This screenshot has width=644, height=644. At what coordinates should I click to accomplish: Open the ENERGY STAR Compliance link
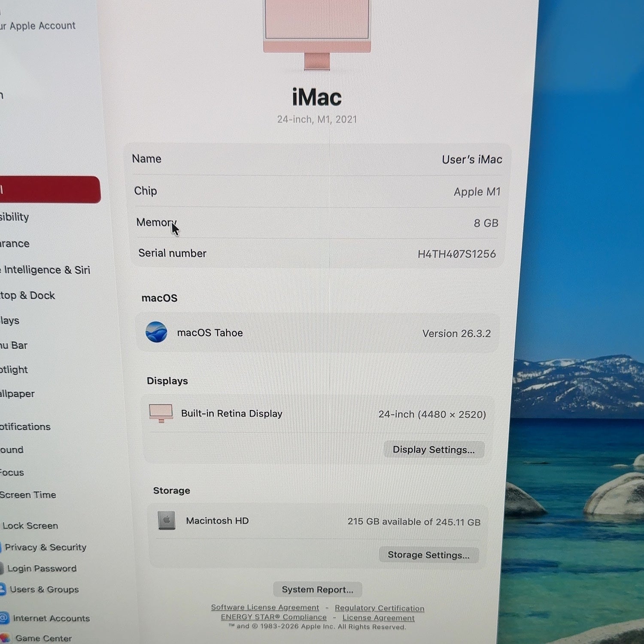point(273,617)
